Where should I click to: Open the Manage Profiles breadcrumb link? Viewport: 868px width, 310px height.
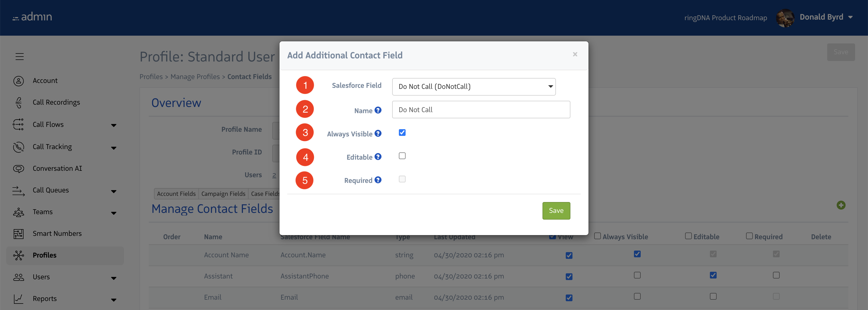(x=195, y=76)
